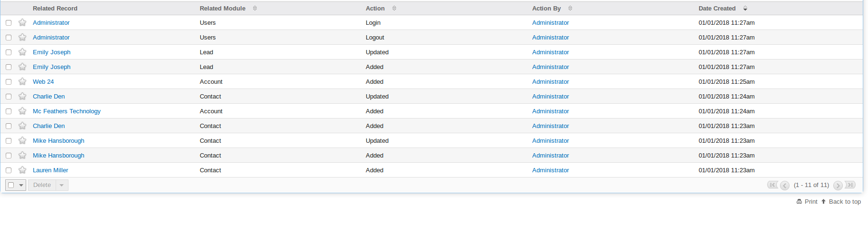Select the Lauren Miller row checkbox
The image size is (868, 247).
[x=9, y=170]
